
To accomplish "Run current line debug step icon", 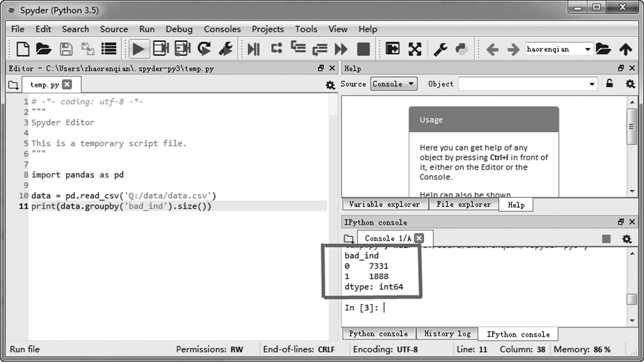I will click(x=276, y=48).
